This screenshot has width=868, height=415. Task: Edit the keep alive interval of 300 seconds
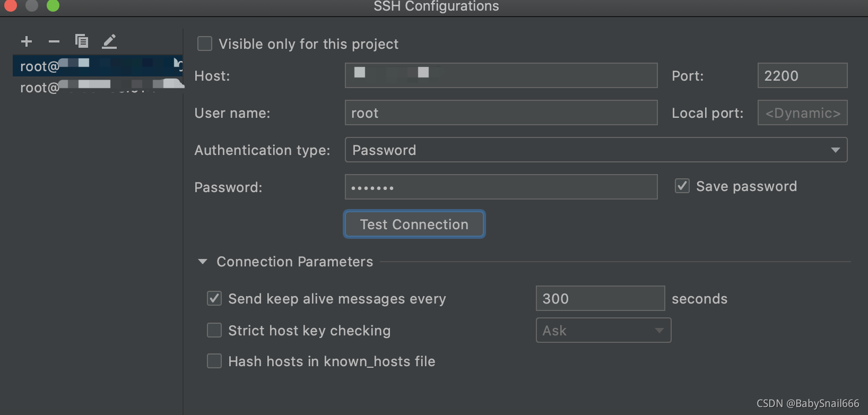pos(600,298)
